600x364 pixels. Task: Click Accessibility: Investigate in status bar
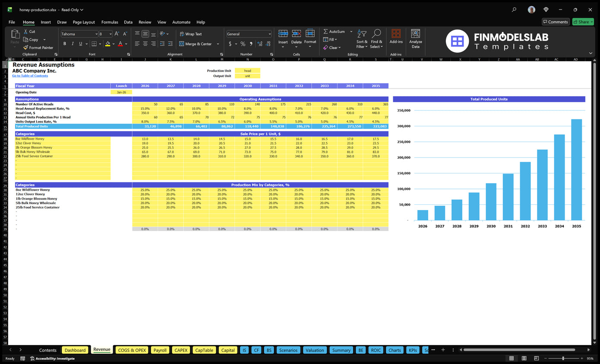pyautogui.click(x=52, y=358)
